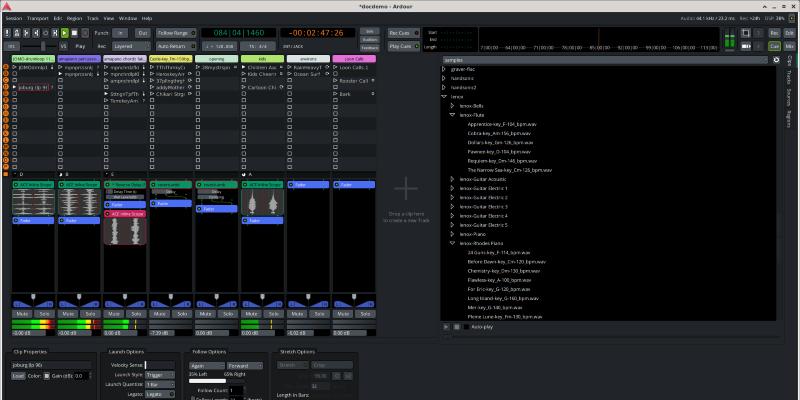800x400 pixels.
Task: Click the big plus to add track
Action: [405, 189]
